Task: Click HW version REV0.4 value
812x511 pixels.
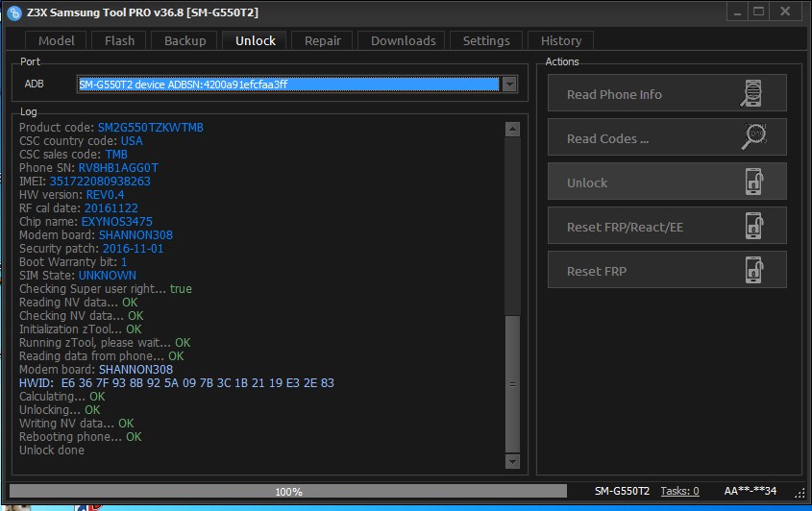Action: tap(105, 195)
